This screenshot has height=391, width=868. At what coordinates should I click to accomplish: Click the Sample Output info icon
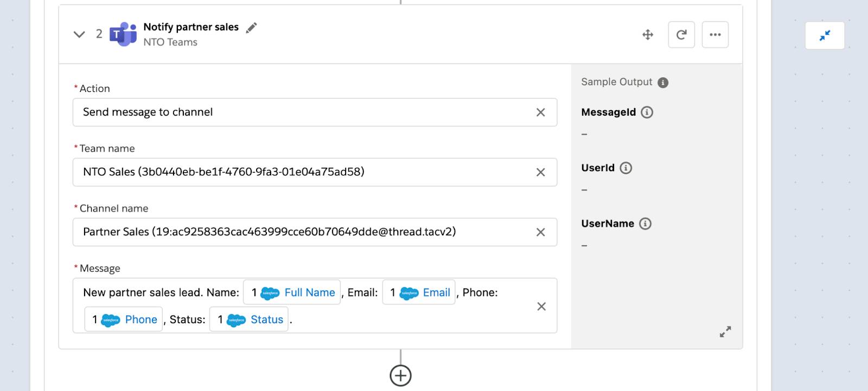point(663,83)
